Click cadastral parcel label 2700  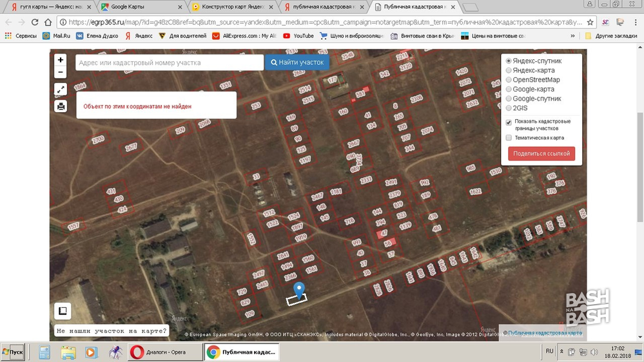click(98, 140)
